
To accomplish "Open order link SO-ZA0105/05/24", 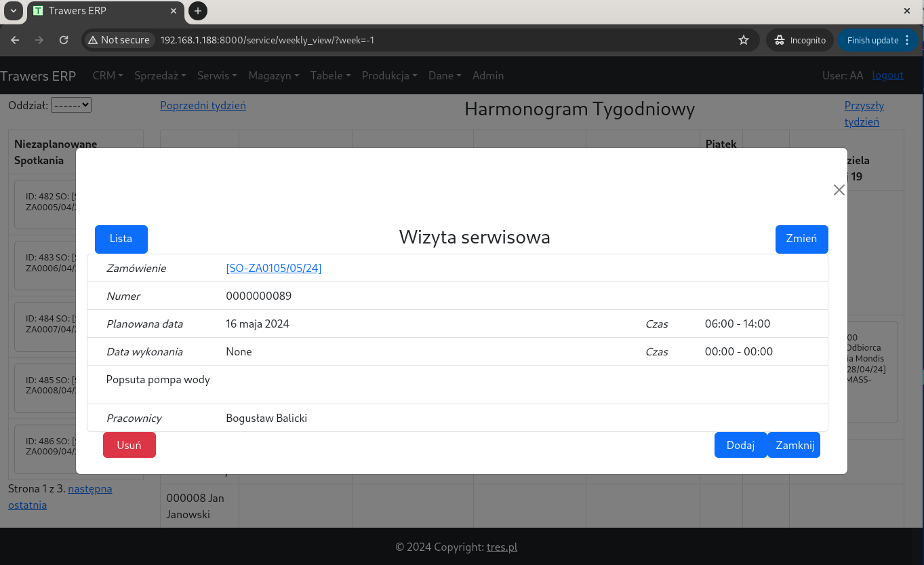I will [x=274, y=268].
